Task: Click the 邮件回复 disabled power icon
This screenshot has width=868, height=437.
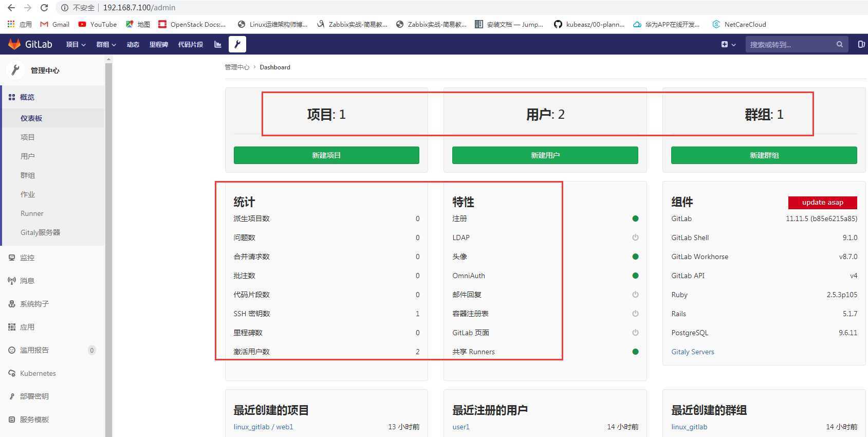Action: pos(635,295)
